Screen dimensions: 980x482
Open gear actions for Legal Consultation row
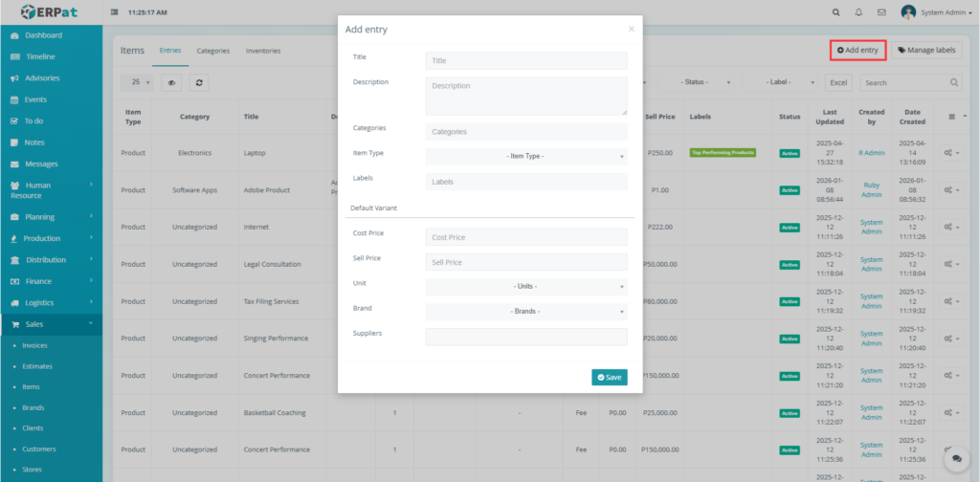(x=952, y=264)
